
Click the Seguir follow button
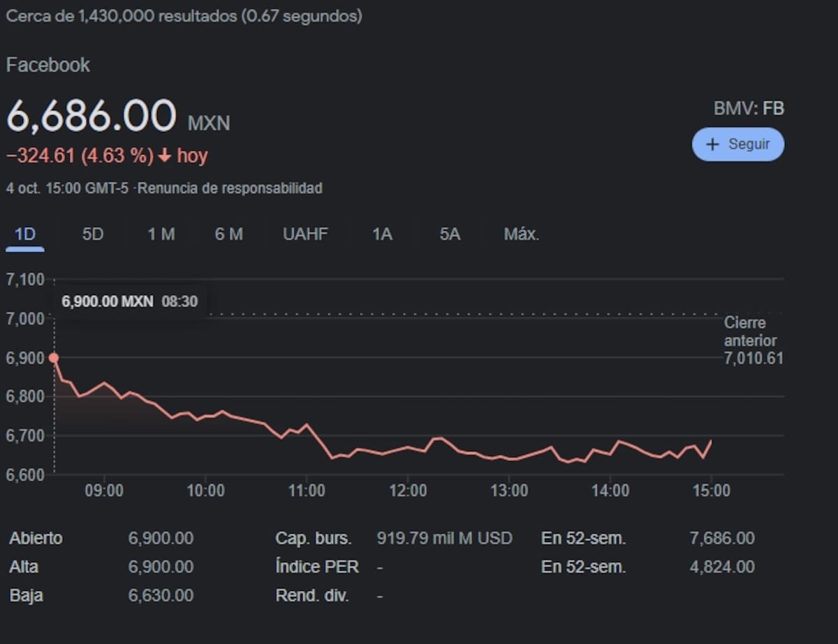(737, 145)
